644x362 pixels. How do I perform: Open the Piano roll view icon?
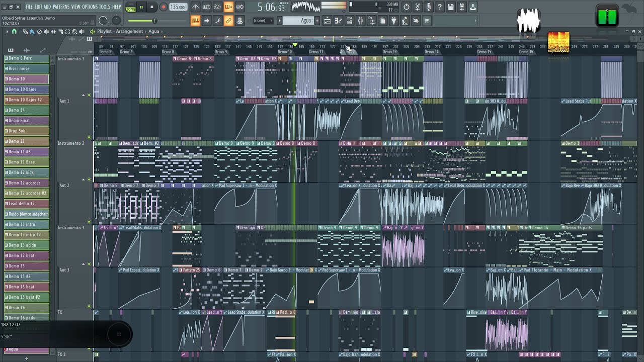coord(338,21)
